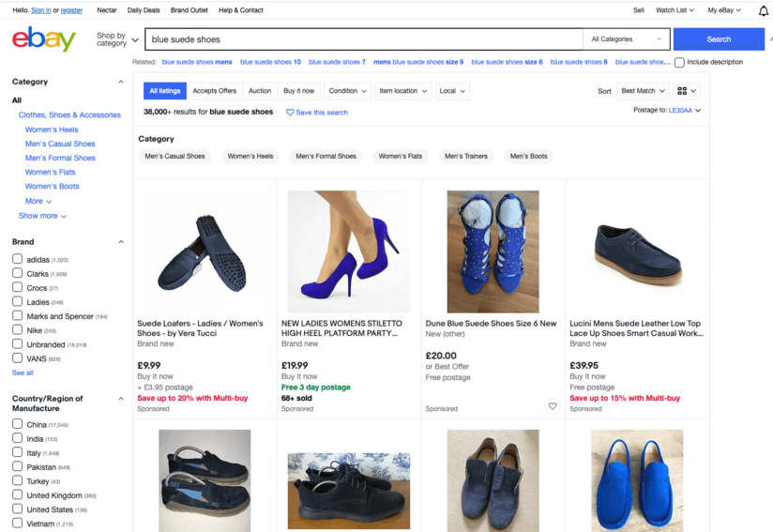This screenshot has width=773, height=532.
Task: Open the Local filter dropdown
Action: (x=452, y=91)
